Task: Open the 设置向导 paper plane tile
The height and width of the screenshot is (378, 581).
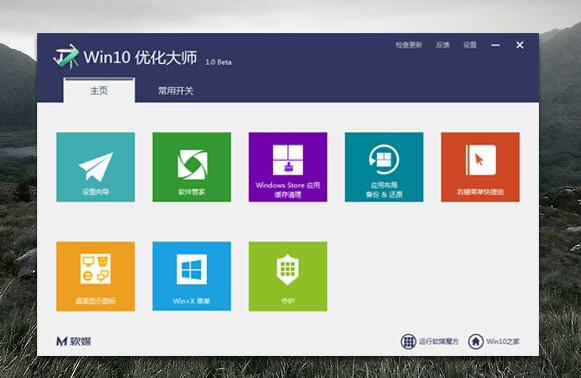Action: point(96,167)
